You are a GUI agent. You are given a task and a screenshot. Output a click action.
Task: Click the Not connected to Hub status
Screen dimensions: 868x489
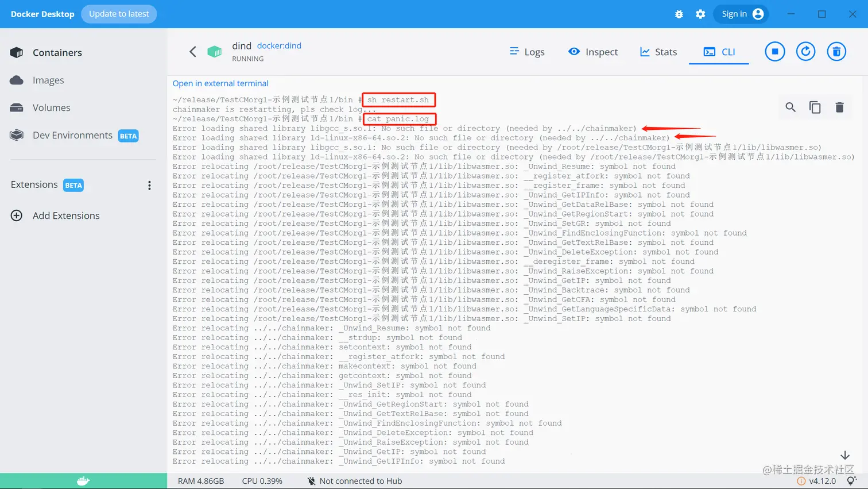pos(355,481)
